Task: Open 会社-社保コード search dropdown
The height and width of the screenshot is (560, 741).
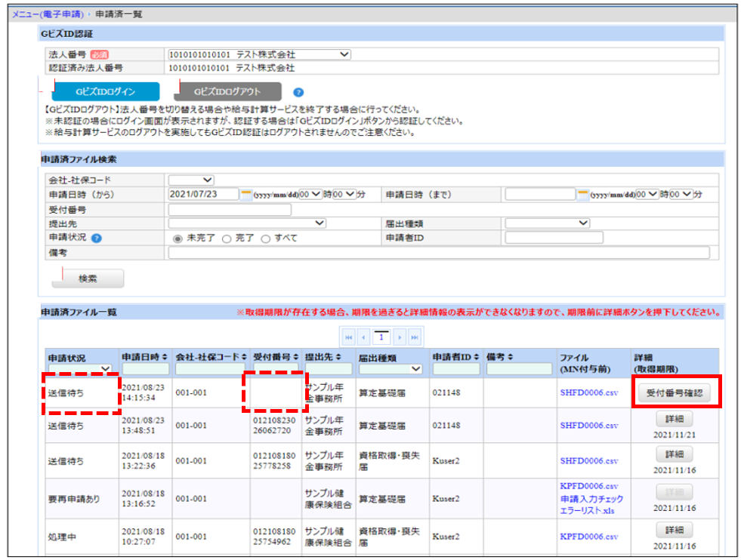Action: point(191,180)
